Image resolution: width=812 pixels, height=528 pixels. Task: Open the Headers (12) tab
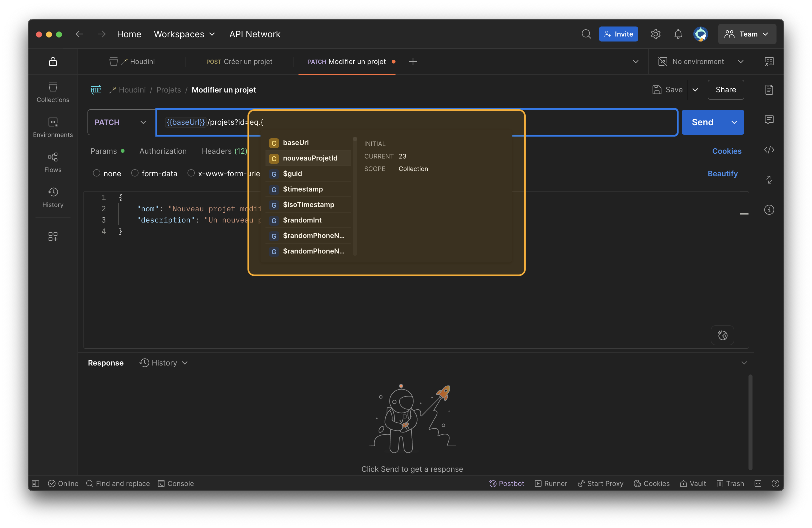click(x=224, y=151)
